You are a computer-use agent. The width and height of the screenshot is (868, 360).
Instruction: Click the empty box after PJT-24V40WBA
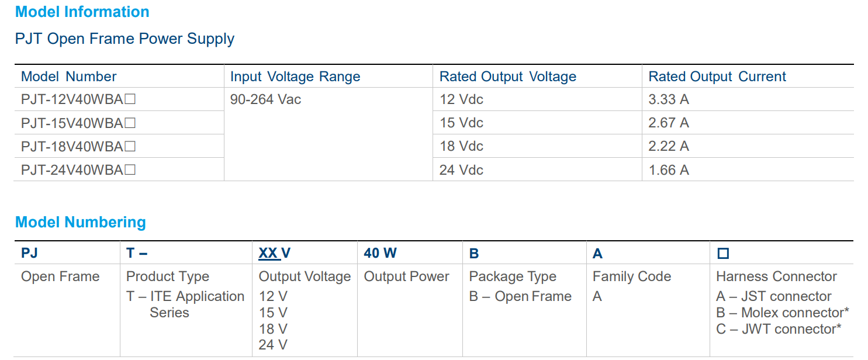coord(130,170)
